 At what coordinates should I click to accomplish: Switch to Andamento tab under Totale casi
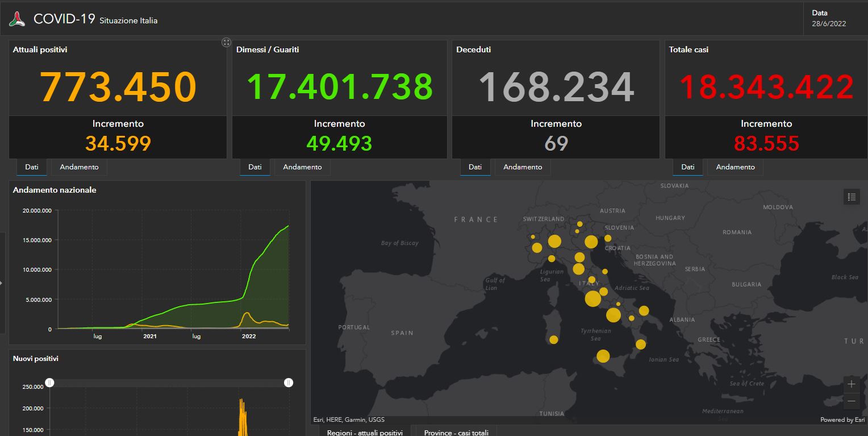735,167
